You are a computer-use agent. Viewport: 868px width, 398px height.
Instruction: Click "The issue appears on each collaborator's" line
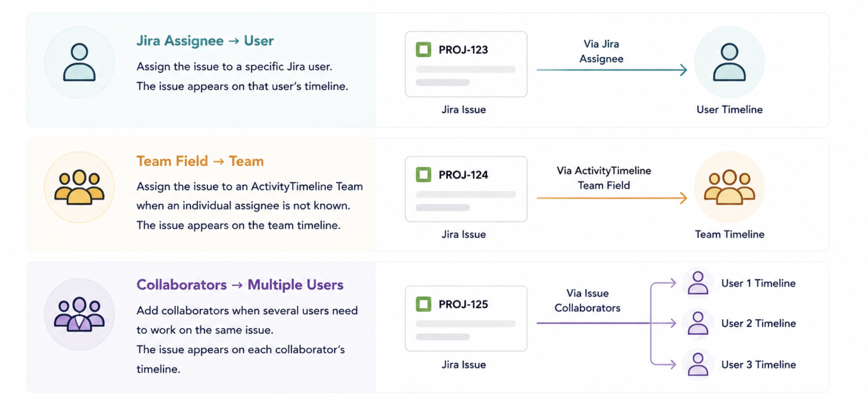(240, 350)
